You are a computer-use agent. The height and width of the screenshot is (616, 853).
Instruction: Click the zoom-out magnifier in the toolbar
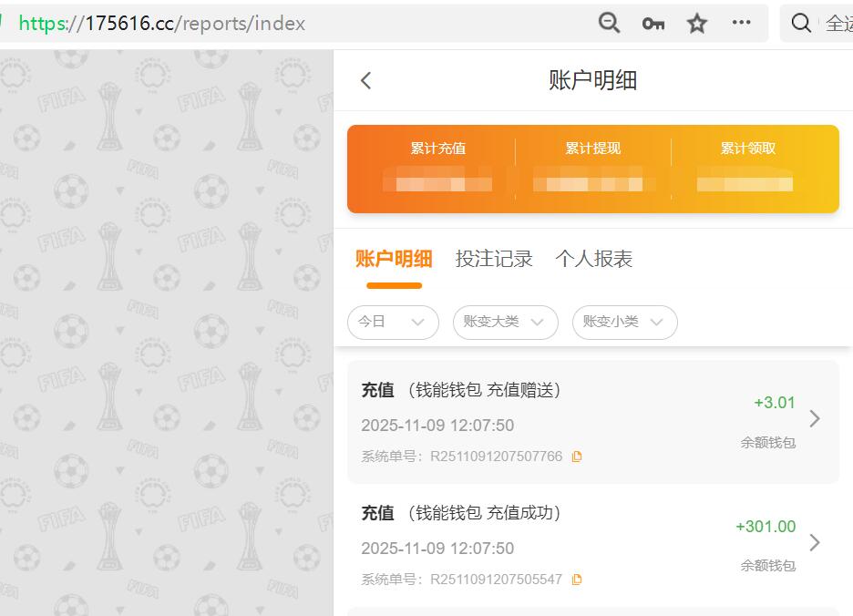[610, 24]
